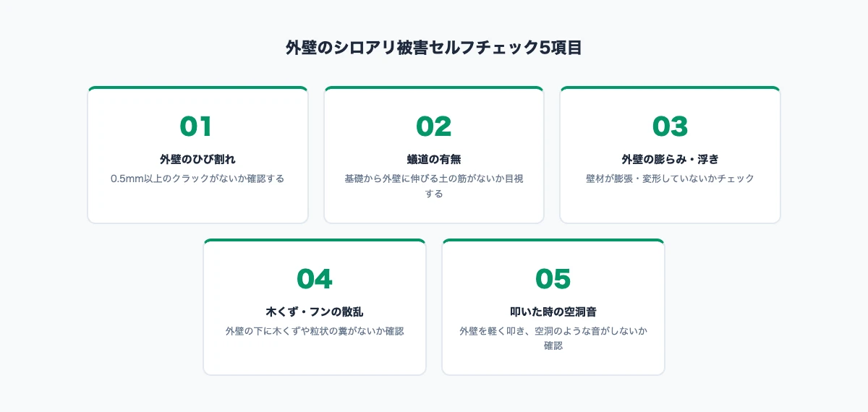The image size is (868, 412).
Task: Click the main heading 外壁のシロアリ被害セルフチェック5項目
Action: (433, 48)
